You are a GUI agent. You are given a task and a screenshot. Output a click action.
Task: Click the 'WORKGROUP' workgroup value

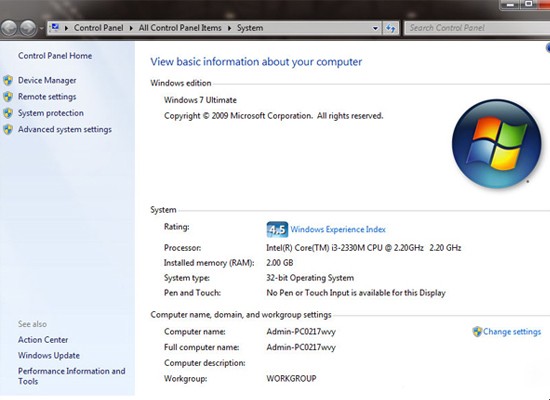291,379
